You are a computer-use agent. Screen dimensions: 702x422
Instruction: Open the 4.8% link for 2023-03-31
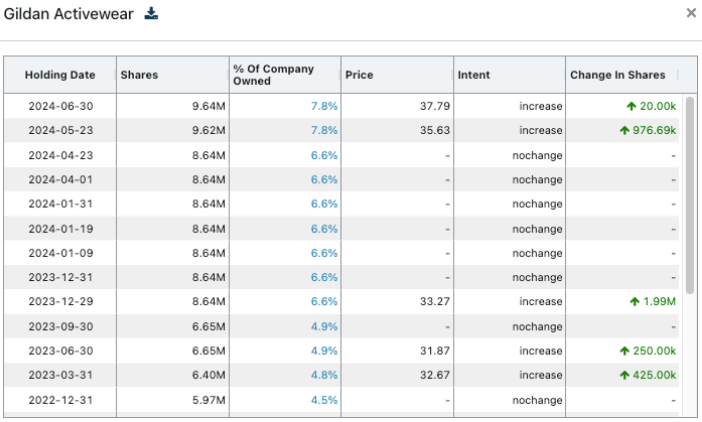(324, 375)
